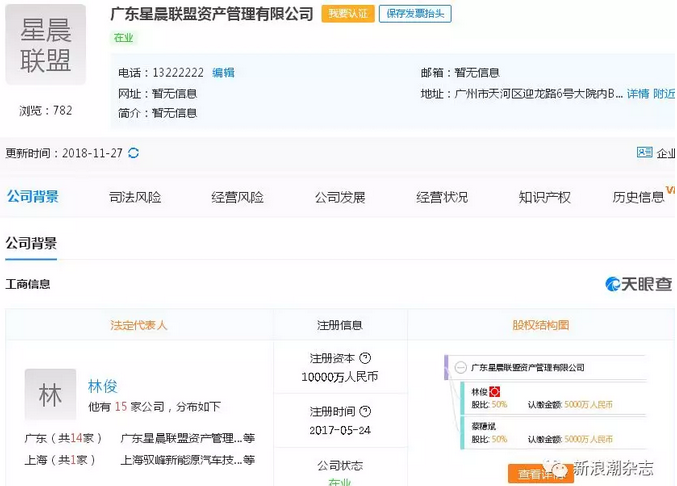677x486 pixels.
Task: Click the 法定代表人 column header
Action: [139, 325]
